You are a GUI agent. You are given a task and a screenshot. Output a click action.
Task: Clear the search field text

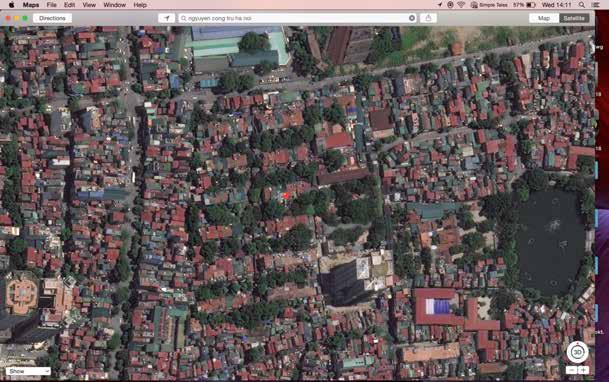click(412, 18)
